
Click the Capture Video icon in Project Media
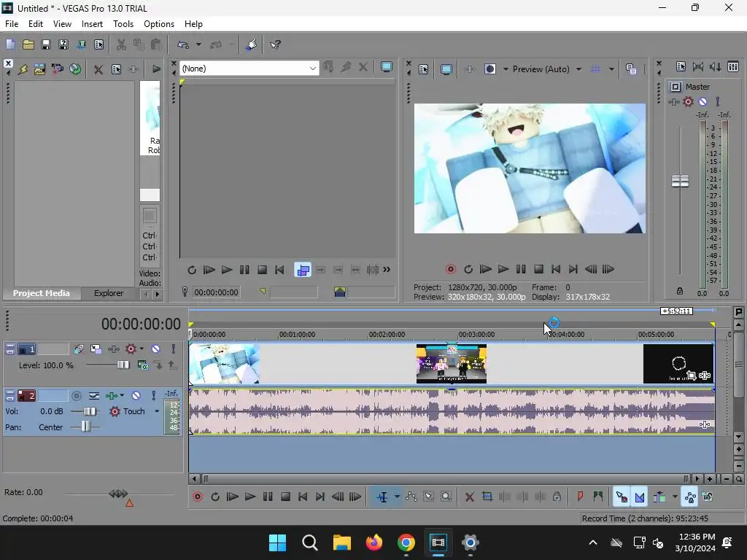click(x=57, y=69)
